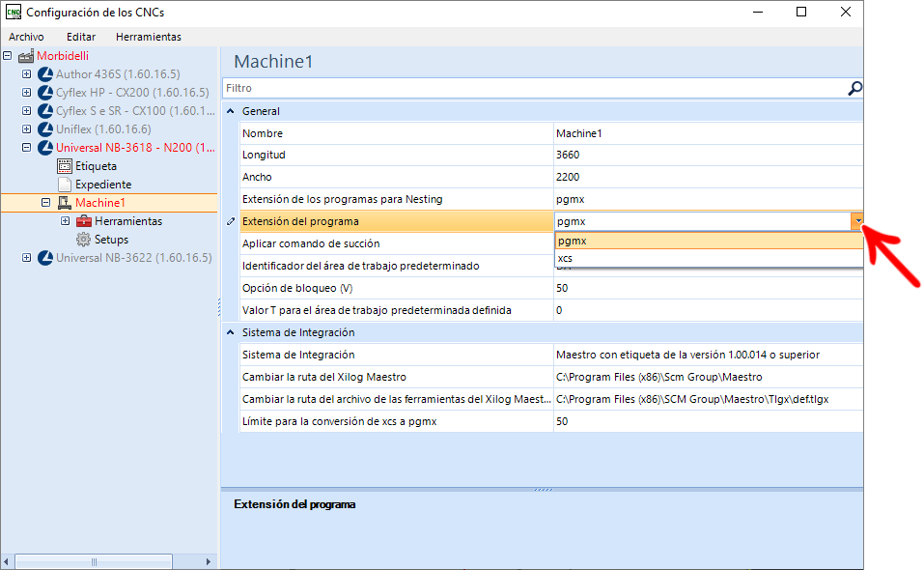Screen dimensions: 924x570
Task: Click the pencil edit icon beside Extensión del programa
Action: click(x=231, y=221)
